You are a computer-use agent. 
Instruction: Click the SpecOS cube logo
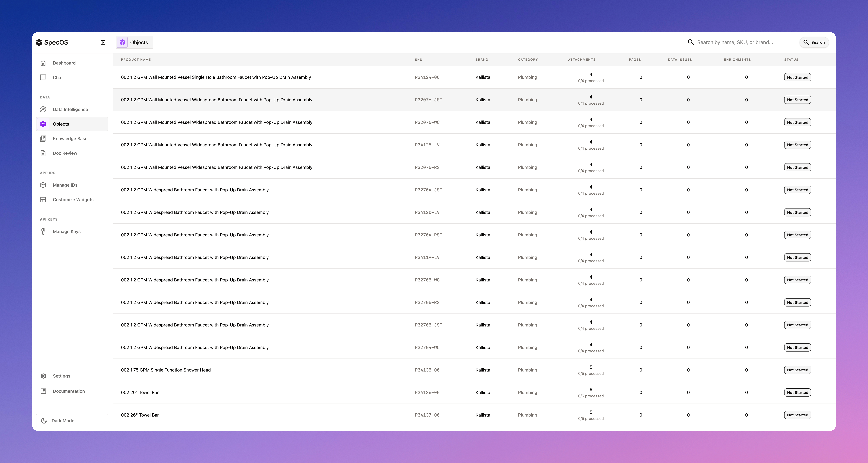pos(39,42)
